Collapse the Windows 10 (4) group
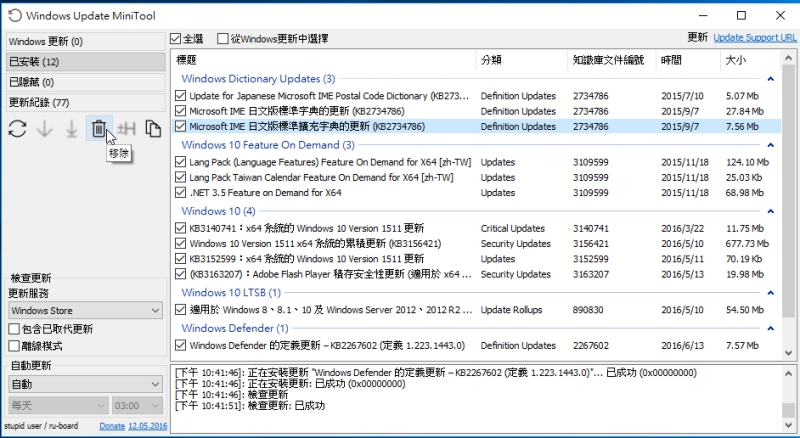800x438 pixels. tap(770, 211)
